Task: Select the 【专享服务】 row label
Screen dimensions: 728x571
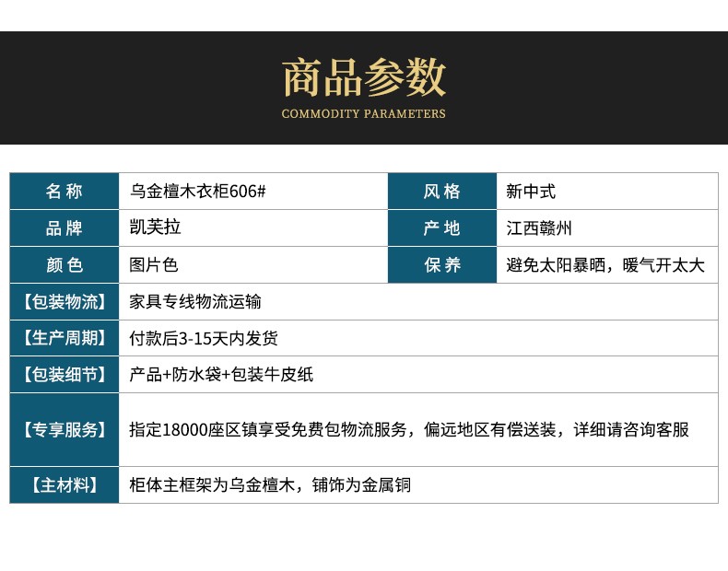Action: coord(65,429)
